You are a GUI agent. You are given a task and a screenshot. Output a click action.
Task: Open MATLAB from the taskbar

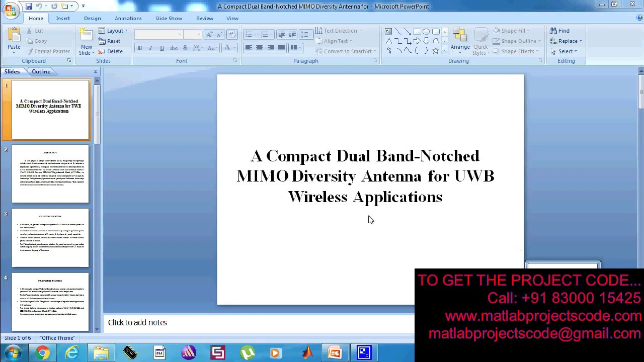306,352
